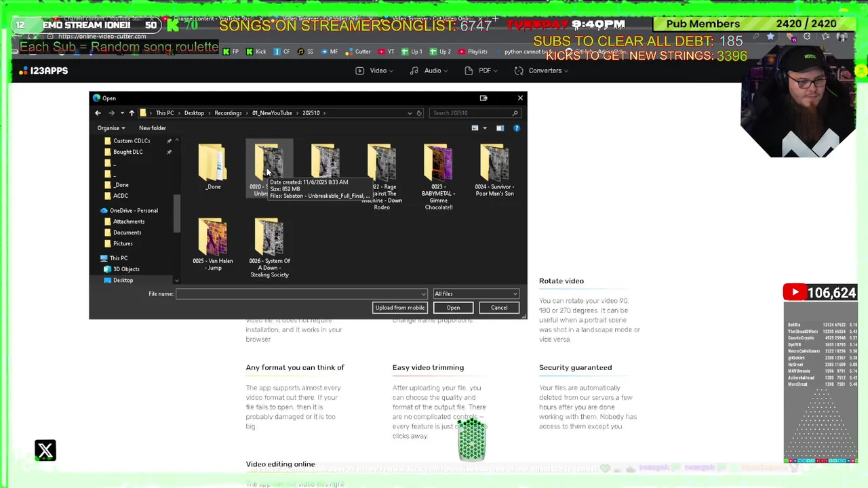This screenshot has height=488, width=868.
Task: Select '0026 - System Of A Down' folder
Action: [269, 247]
